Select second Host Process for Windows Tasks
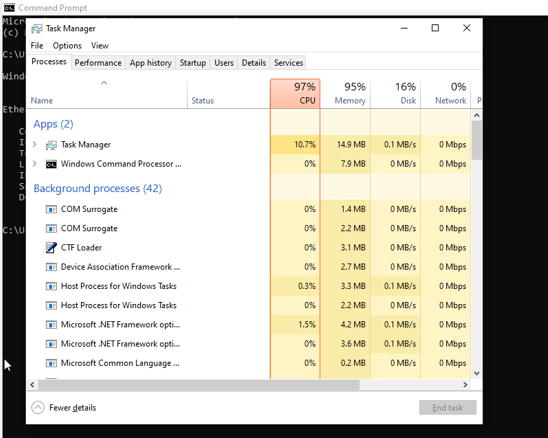This screenshot has height=438, width=548. coord(248,305)
